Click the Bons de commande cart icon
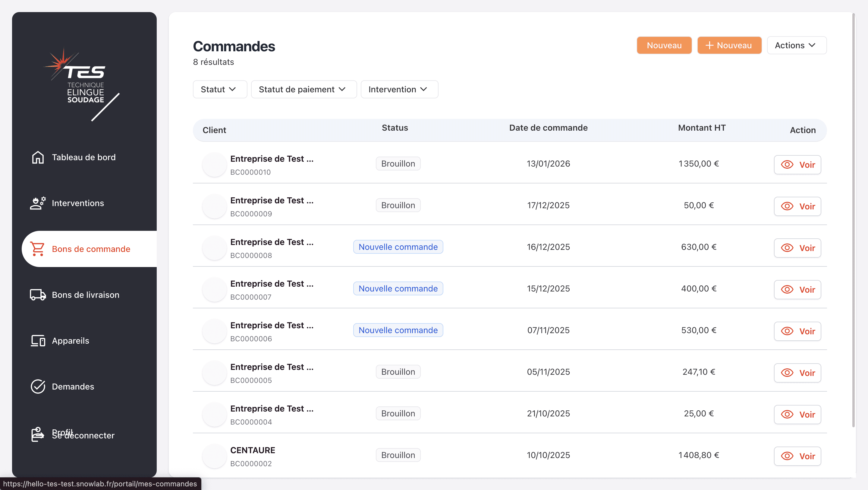Screen dimensions: 868x490 [x=37, y=249]
